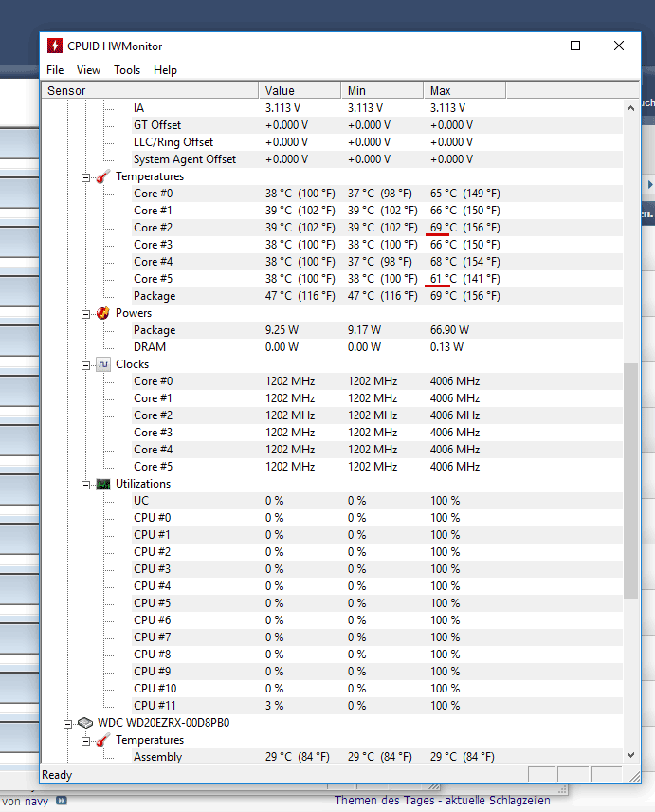Screen dimensions: 655x812
Task: Open the Help menu
Action: [x=165, y=70]
